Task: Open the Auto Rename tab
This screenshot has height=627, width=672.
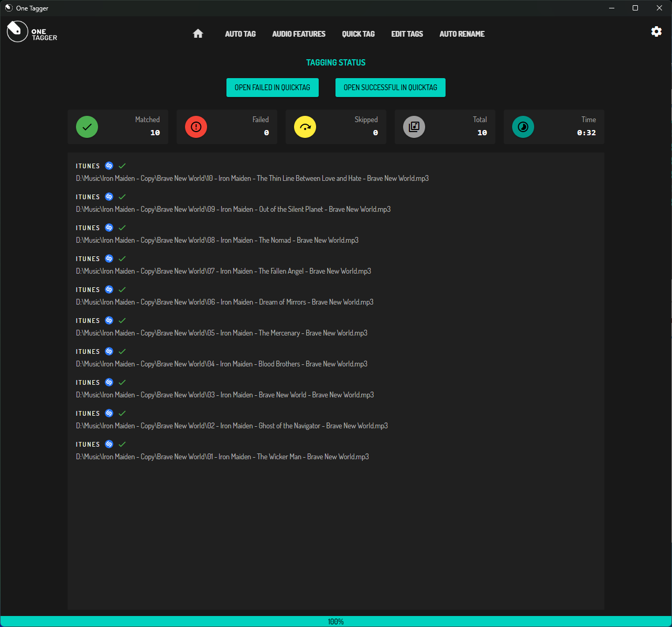Action: tap(462, 34)
